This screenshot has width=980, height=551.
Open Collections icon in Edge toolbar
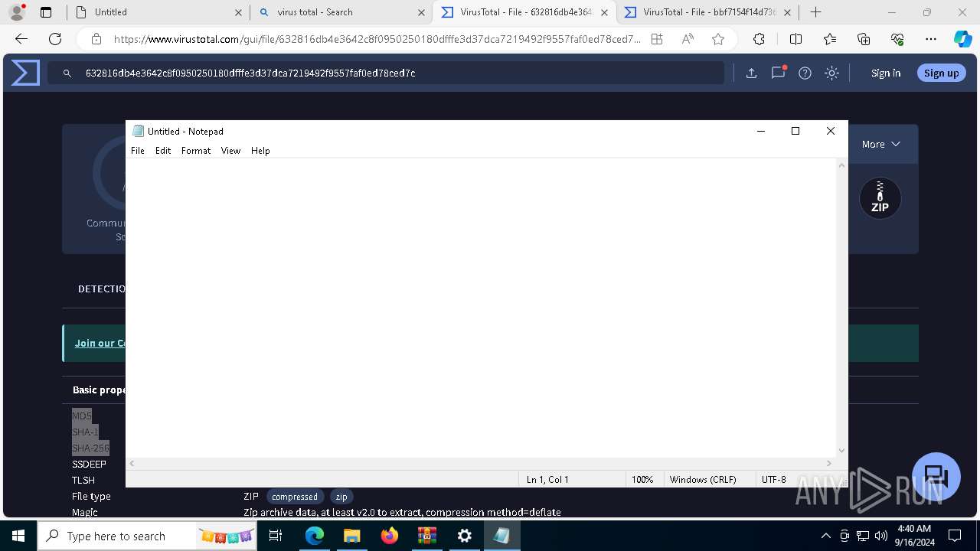click(864, 39)
